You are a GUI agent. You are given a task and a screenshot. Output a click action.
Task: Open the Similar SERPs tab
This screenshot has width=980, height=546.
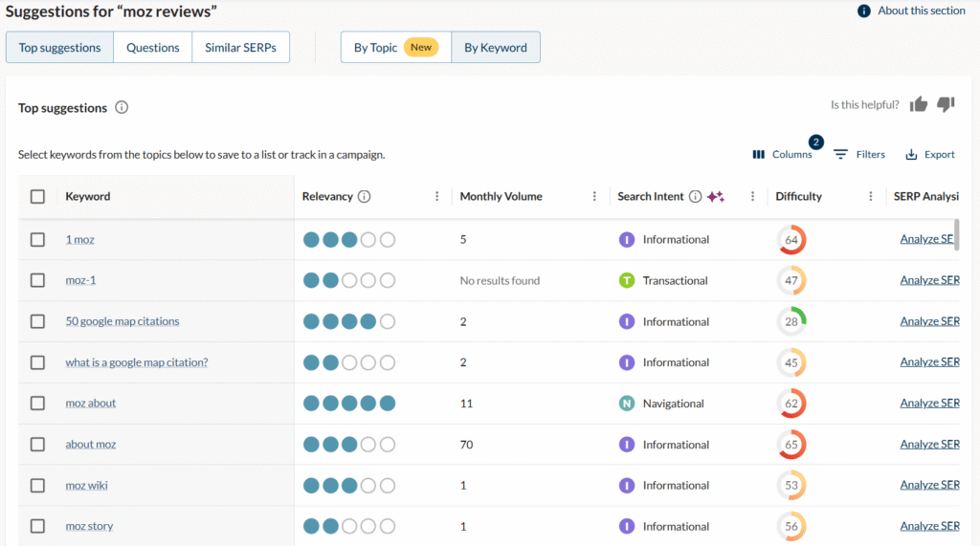tap(240, 48)
